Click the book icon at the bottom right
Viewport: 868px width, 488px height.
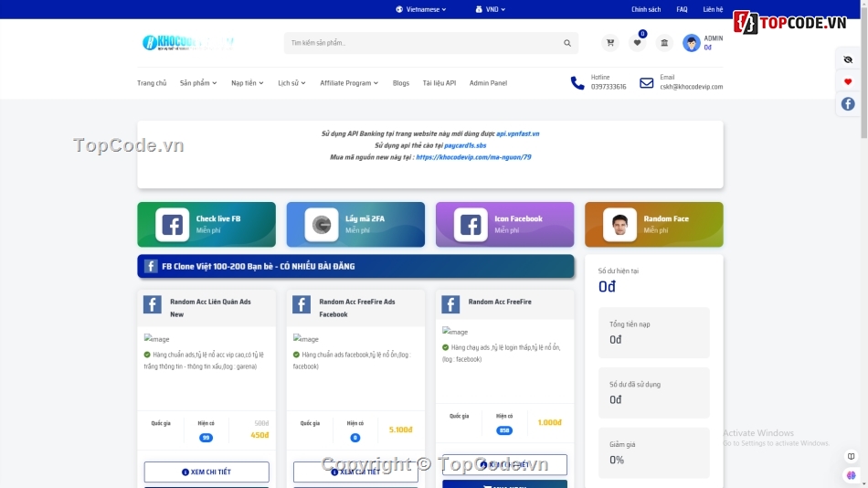[x=851, y=456]
